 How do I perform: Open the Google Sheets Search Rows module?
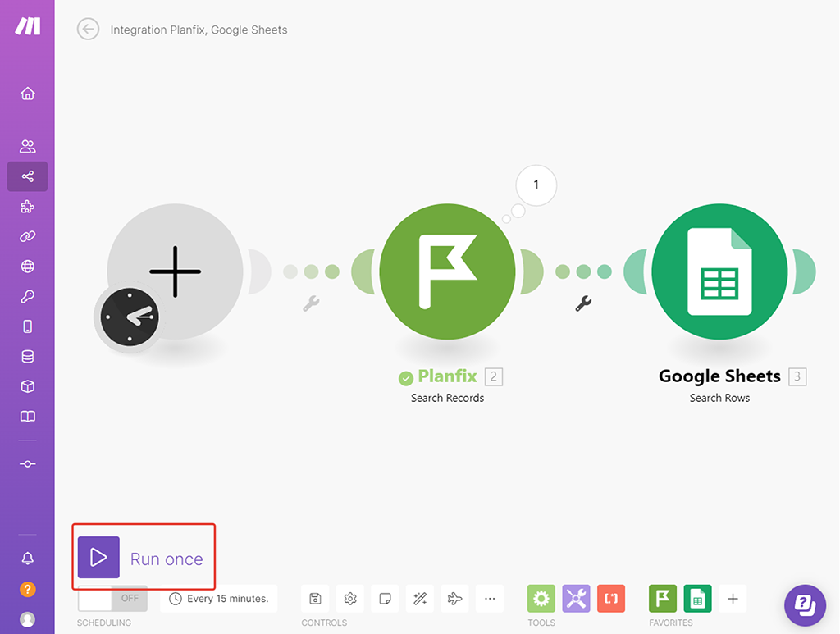pyautogui.click(x=719, y=271)
